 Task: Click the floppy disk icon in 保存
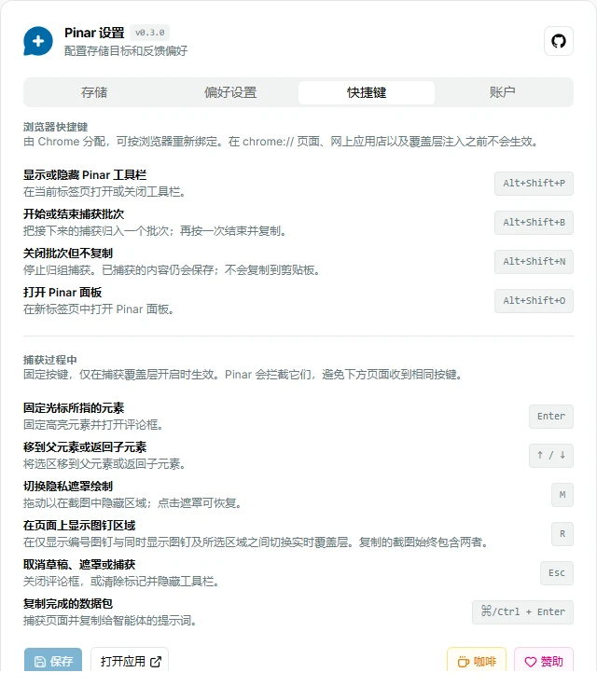(x=40, y=662)
